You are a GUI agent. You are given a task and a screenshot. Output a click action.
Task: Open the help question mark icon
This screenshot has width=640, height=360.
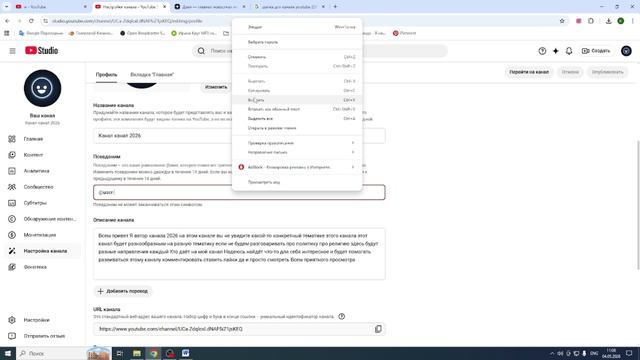pyautogui.click(x=542, y=51)
